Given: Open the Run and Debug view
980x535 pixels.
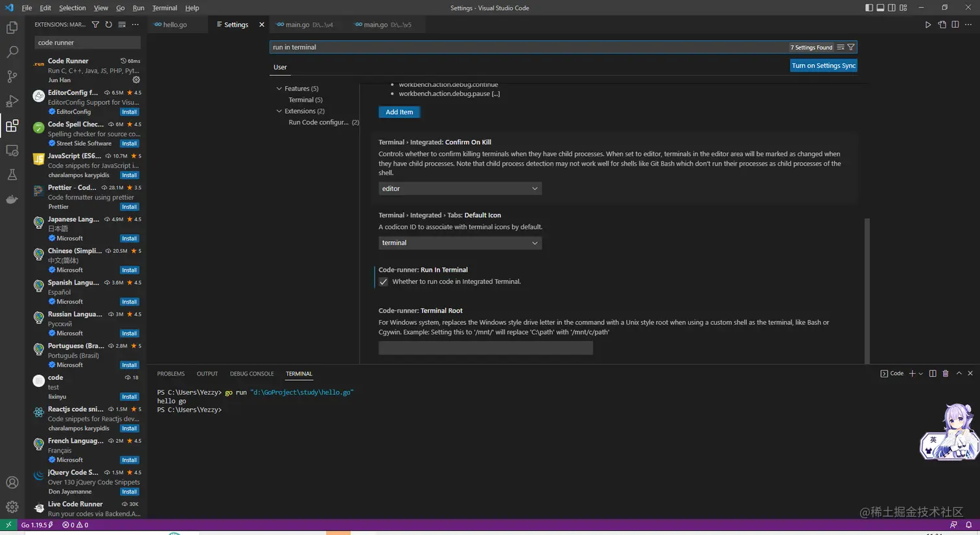Looking at the screenshot, I should tap(12, 101).
